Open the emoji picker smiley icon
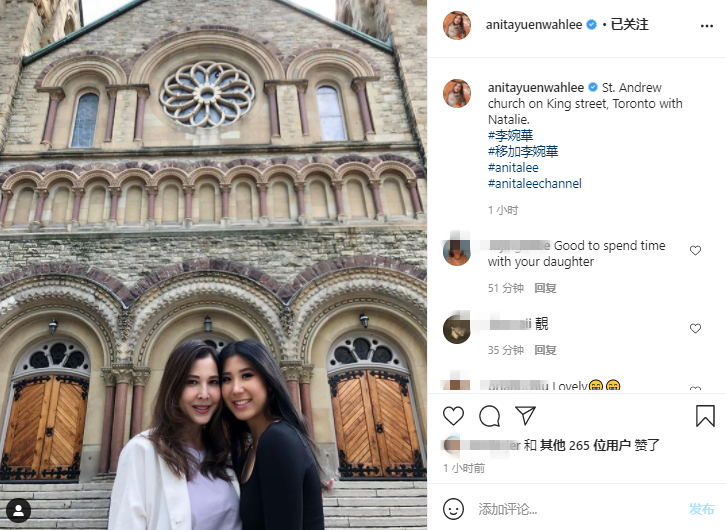 click(453, 509)
